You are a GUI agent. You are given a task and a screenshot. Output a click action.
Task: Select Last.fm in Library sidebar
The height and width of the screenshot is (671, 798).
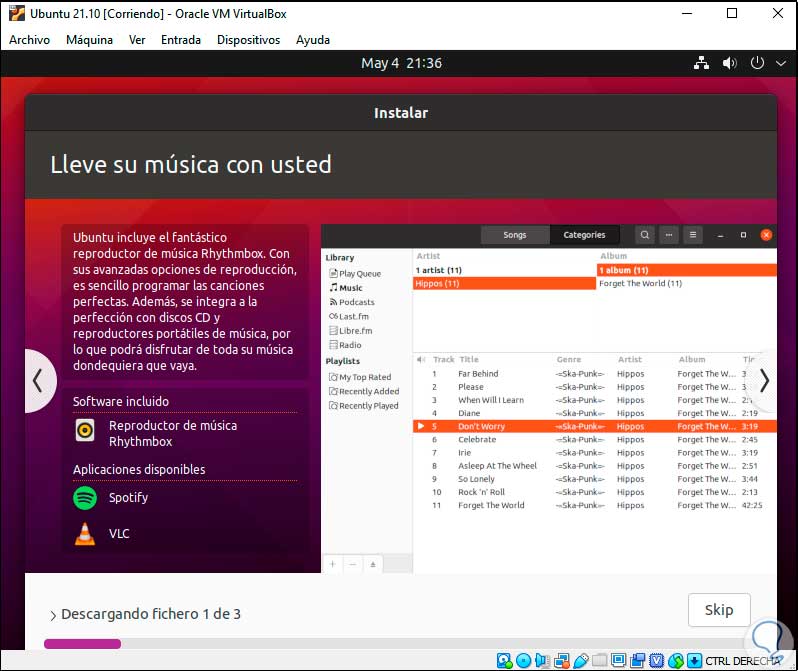(x=349, y=316)
